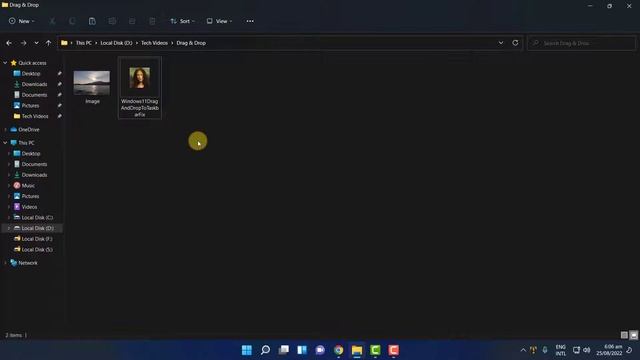Select Documents under Quick access
Screen dimensions: 640x360
pos(34,95)
